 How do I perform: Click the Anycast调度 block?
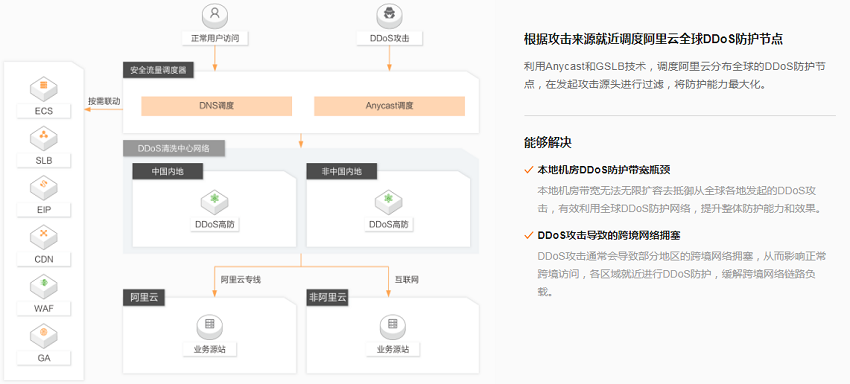pos(389,106)
